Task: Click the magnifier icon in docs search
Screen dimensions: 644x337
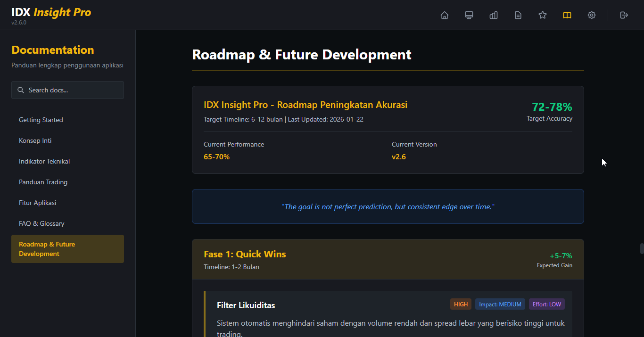Action: click(x=21, y=90)
